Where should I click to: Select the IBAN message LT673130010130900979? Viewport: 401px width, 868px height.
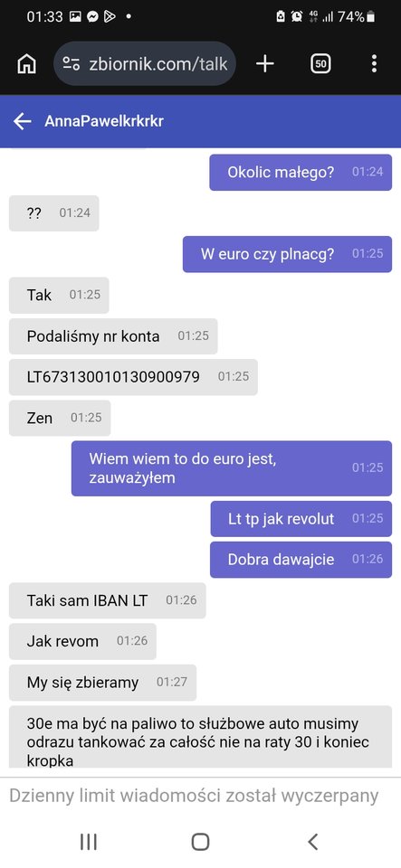point(133,377)
